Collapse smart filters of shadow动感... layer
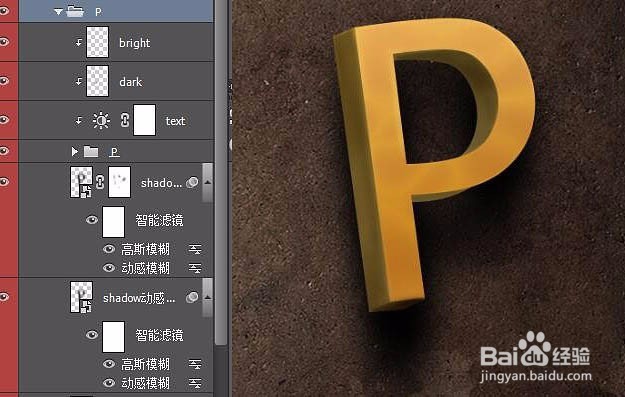 pyautogui.click(x=208, y=297)
